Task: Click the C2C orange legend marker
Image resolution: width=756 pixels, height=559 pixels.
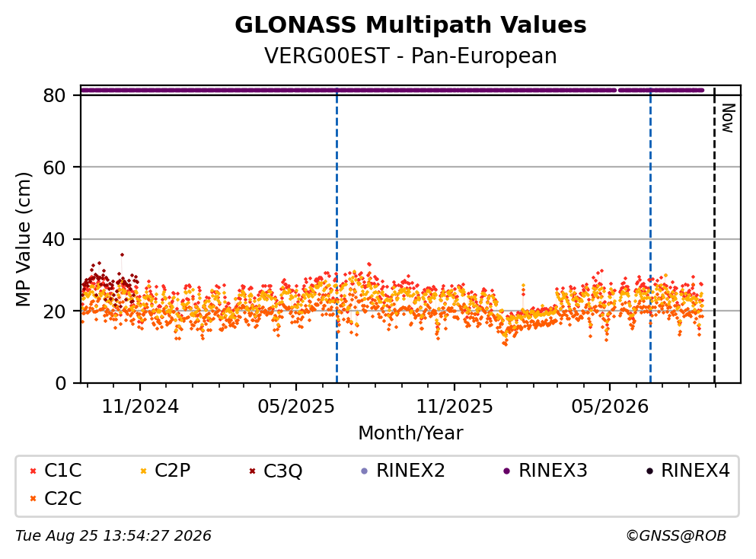Action: pos(33,499)
